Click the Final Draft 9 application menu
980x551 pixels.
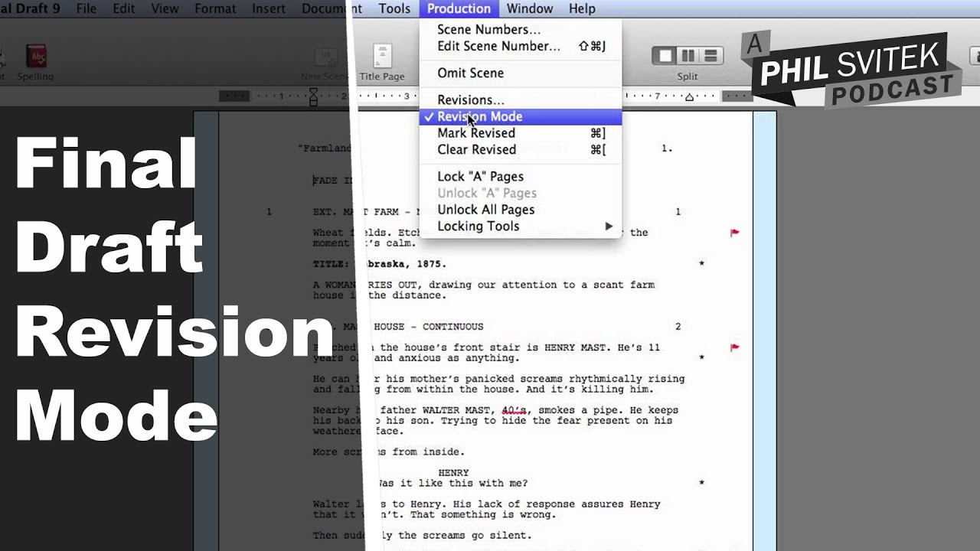tap(30, 8)
